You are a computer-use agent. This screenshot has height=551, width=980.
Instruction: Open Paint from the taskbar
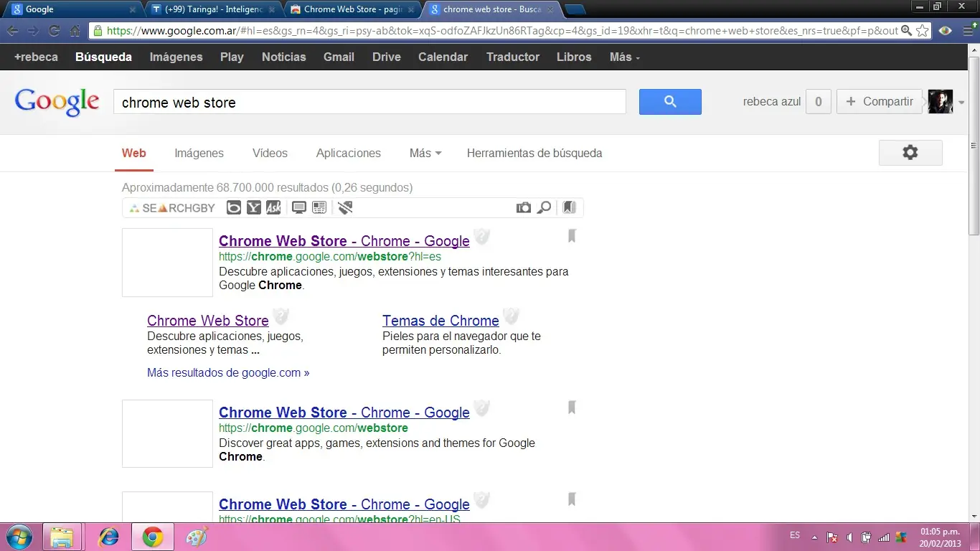(x=196, y=537)
